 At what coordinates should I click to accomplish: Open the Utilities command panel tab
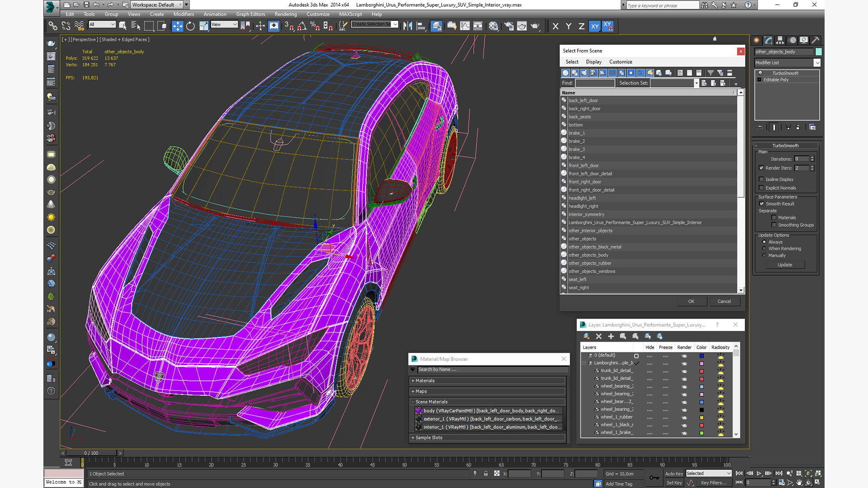tap(815, 40)
